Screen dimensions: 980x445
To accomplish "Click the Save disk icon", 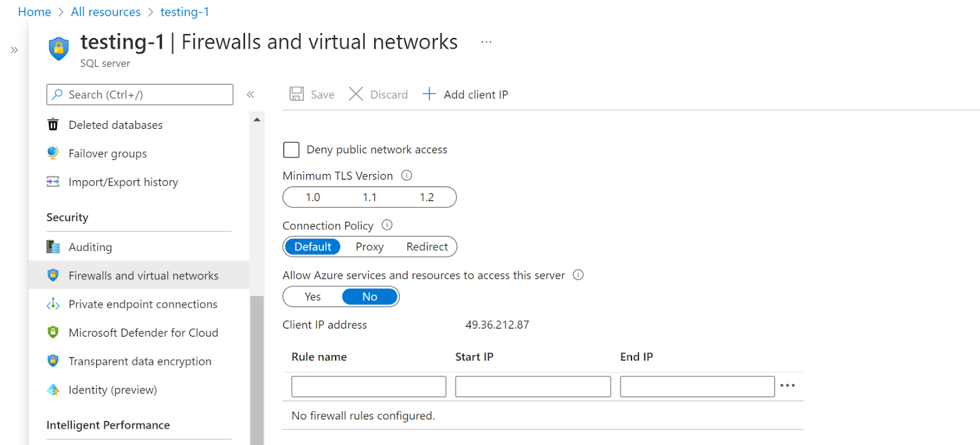I will click(x=296, y=94).
